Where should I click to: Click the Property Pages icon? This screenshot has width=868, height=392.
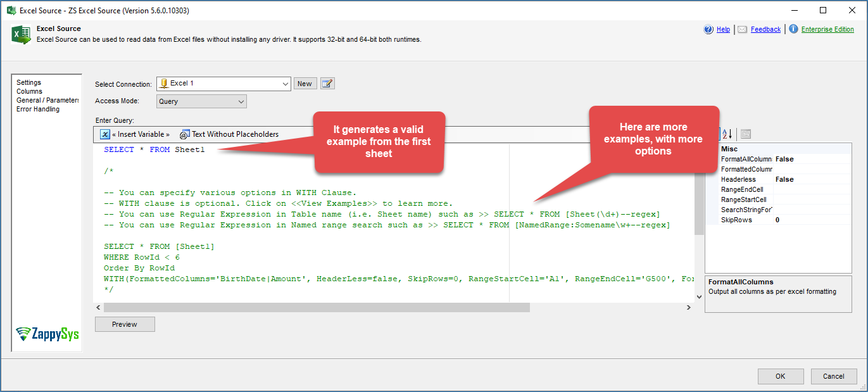(746, 134)
